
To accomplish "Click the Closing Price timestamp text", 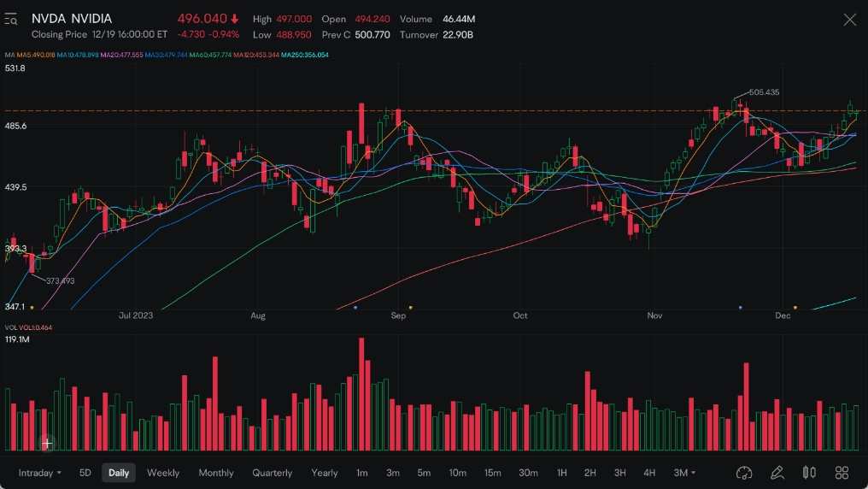I will [99, 34].
